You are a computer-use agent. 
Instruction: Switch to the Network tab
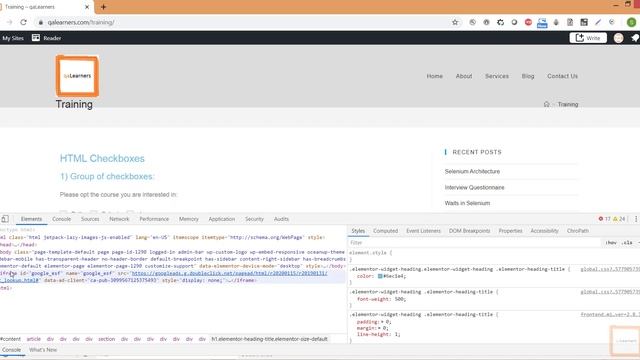pos(119,219)
